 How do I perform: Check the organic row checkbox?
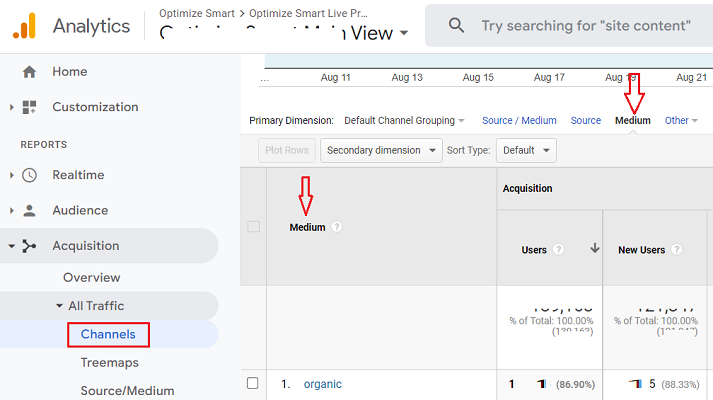(x=253, y=383)
